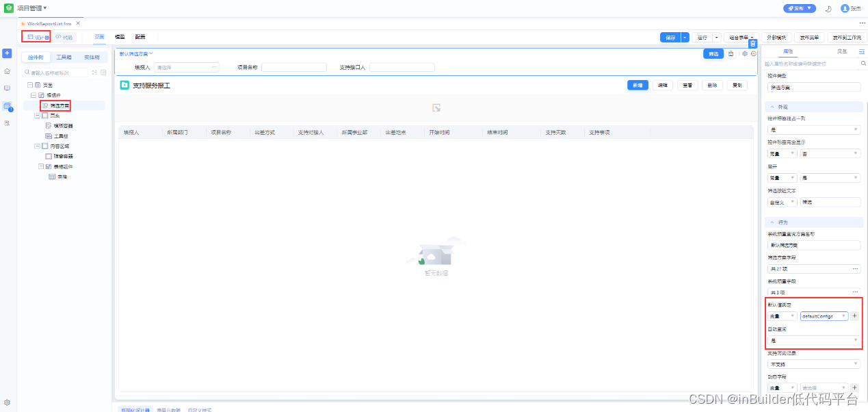Click the expand-all icon beside tree search
868x412 pixels.
click(x=95, y=72)
